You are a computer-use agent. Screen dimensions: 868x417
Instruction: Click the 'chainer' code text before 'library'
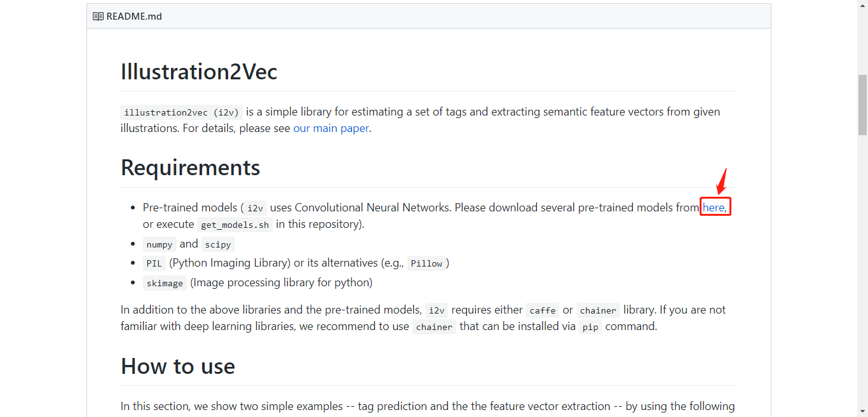pos(598,310)
